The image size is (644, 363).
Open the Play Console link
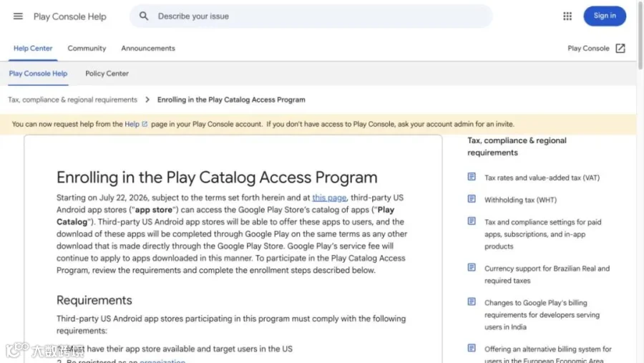coord(589,48)
